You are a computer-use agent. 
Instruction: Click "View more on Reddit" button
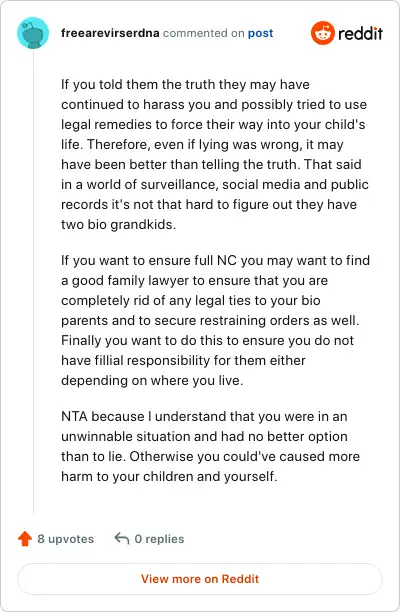tap(200, 579)
